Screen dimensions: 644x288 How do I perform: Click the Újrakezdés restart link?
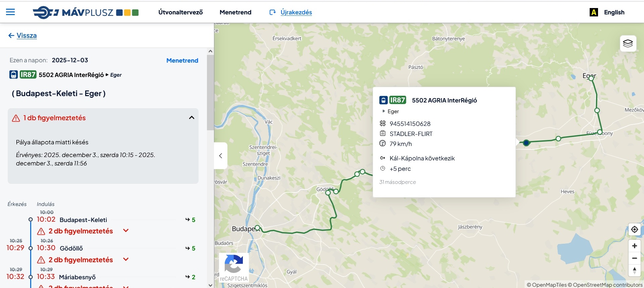pyautogui.click(x=291, y=12)
